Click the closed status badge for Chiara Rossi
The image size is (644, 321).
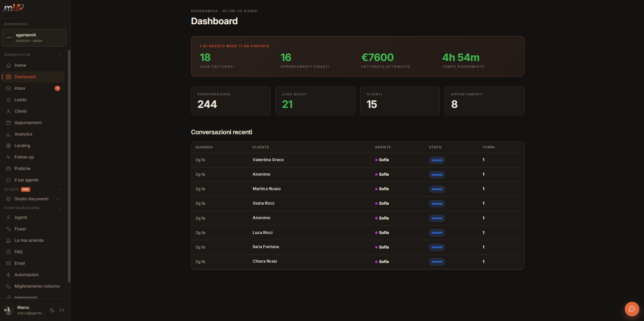[x=437, y=262]
